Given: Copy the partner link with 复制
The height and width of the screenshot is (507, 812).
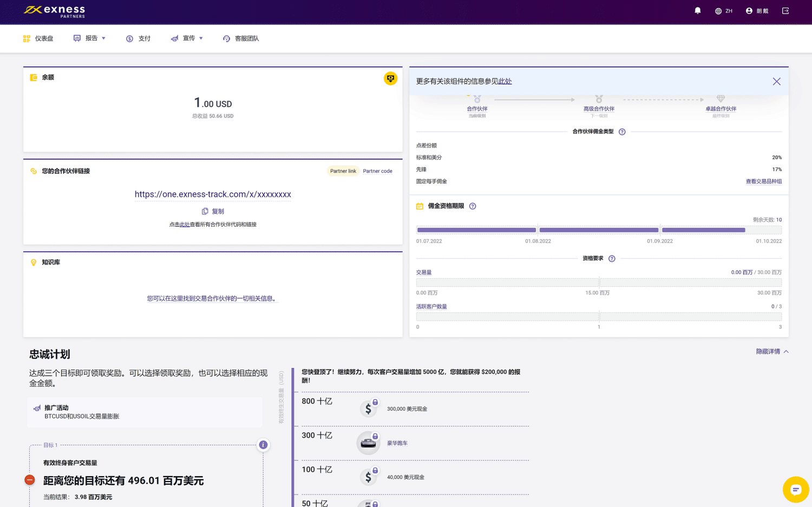Looking at the screenshot, I should [x=213, y=212].
